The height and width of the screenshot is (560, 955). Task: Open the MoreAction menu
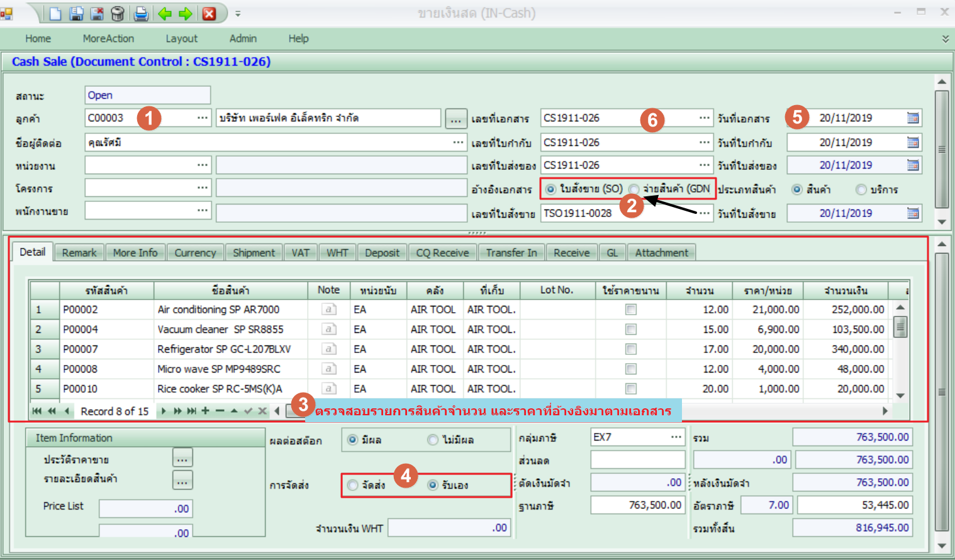[108, 38]
